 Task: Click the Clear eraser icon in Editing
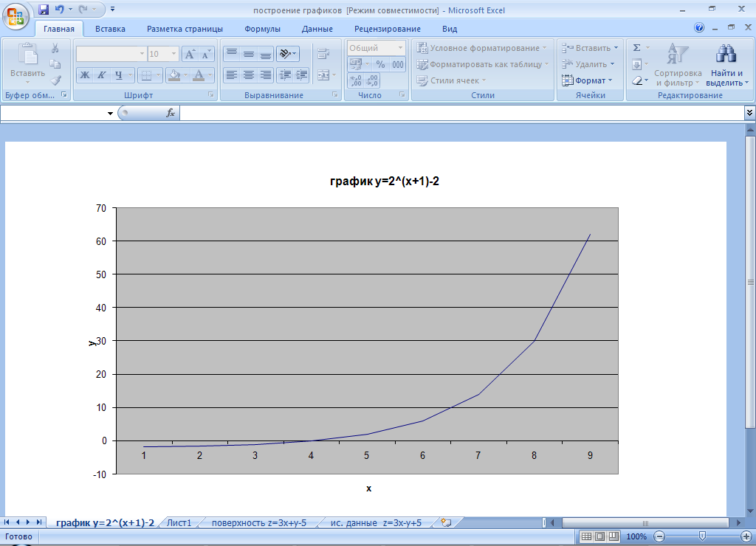click(637, 80)
